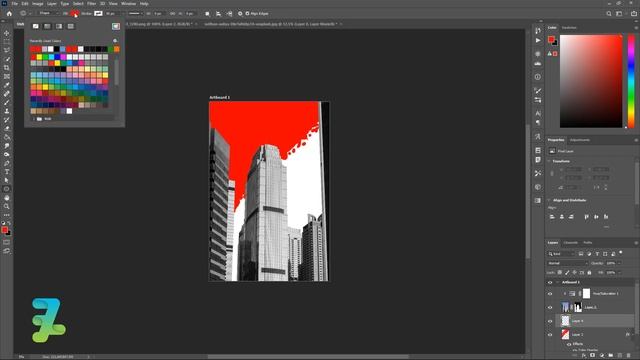Select the Hand tool
Screen dimensions: 640x360
point(7,198)
